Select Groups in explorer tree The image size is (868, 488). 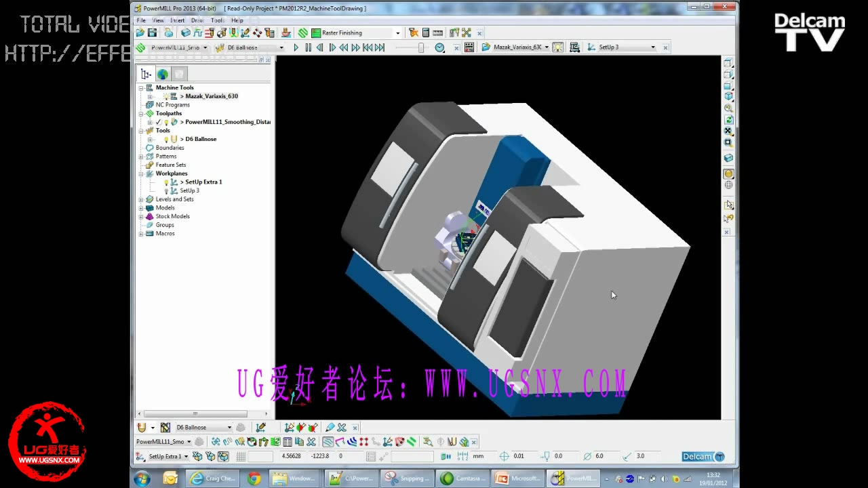(x=164, y=225)
